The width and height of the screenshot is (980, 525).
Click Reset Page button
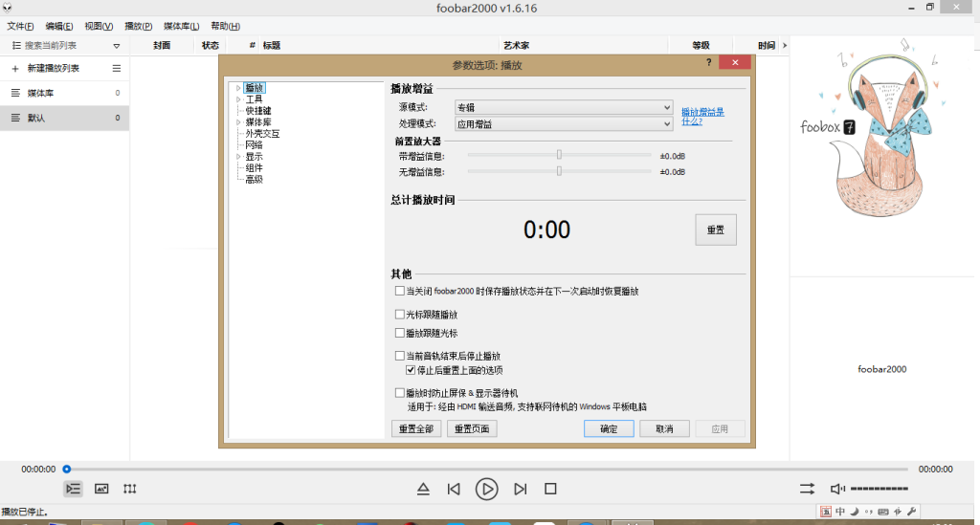472,428
